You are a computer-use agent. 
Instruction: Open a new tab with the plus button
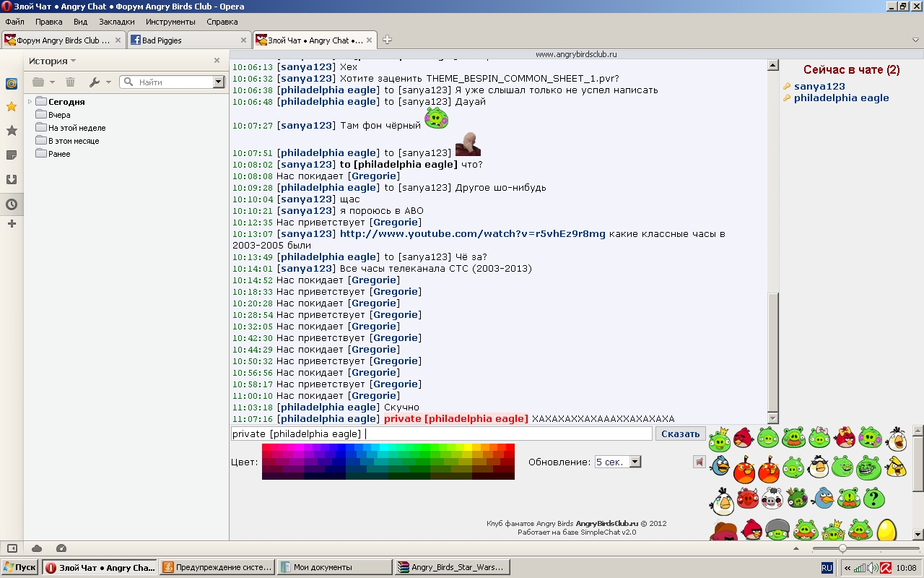[x=387, y=40]
